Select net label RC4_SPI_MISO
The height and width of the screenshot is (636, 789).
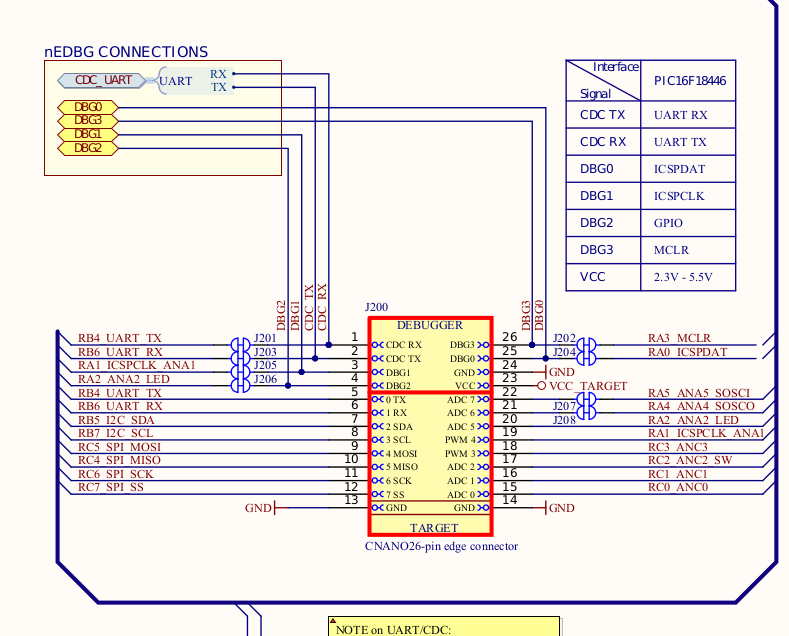(119, 460)
